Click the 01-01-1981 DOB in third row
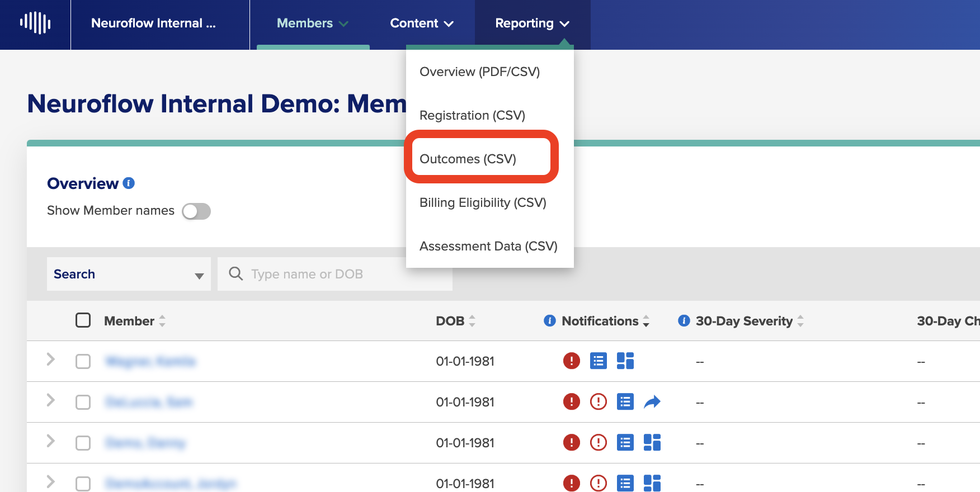 pyautogui.click(x=465, y=443)
